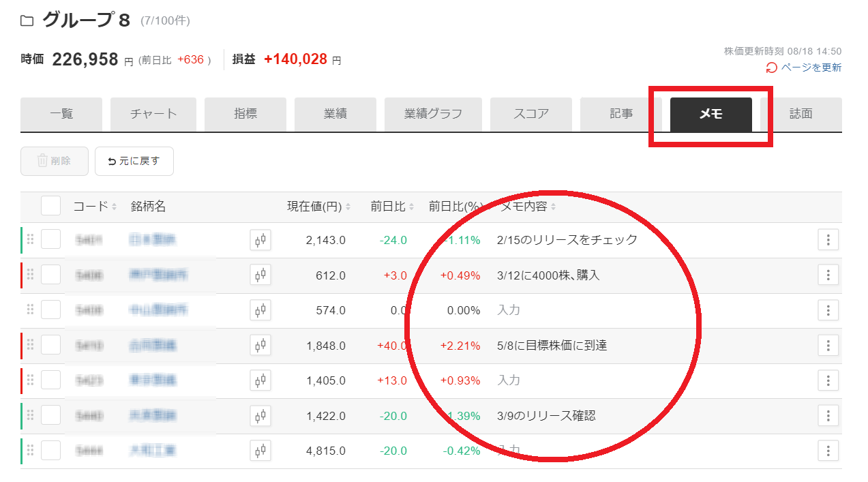Check the box for the 612.0 row

click(x=50, y=275)
